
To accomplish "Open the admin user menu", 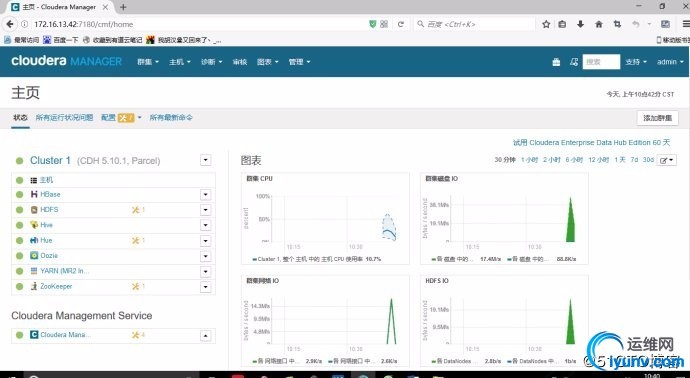I will coord(670,62).
